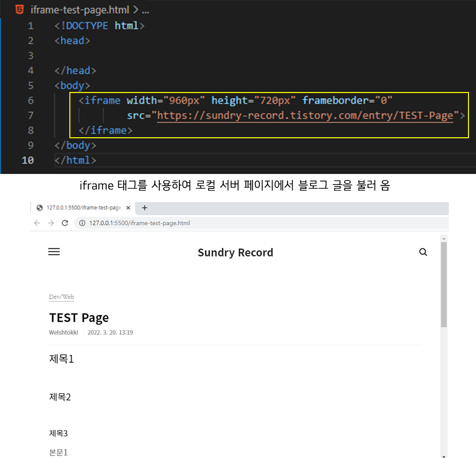Reload the page with refresh icon
The image size is (476, 458).
(x=65, y=223)
